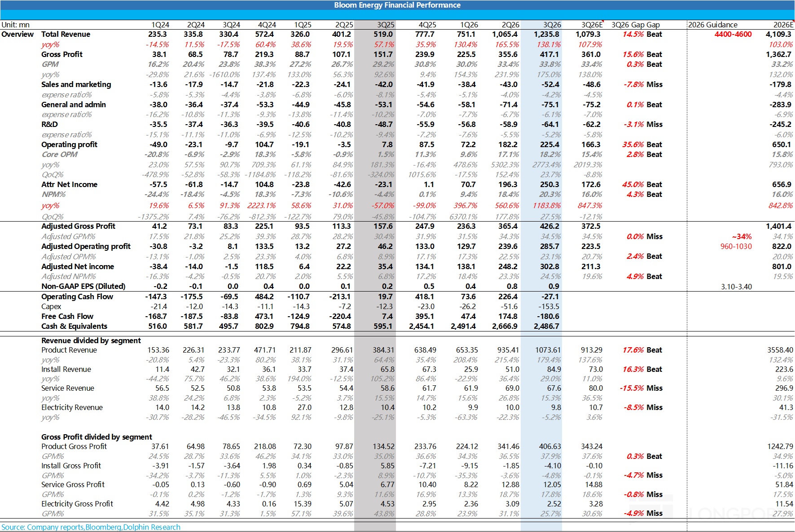This screenshot has width=795, height=532.
Task: Select the 'Revenue divided by segment' heading
Action: pos(91,340)
